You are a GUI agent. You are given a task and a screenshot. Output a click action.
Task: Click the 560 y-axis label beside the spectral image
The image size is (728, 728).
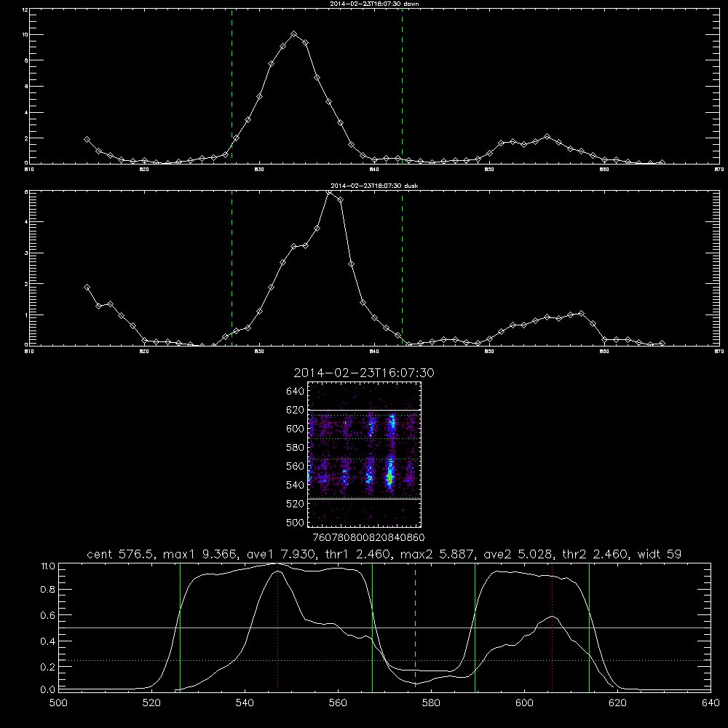pos(295,466)
